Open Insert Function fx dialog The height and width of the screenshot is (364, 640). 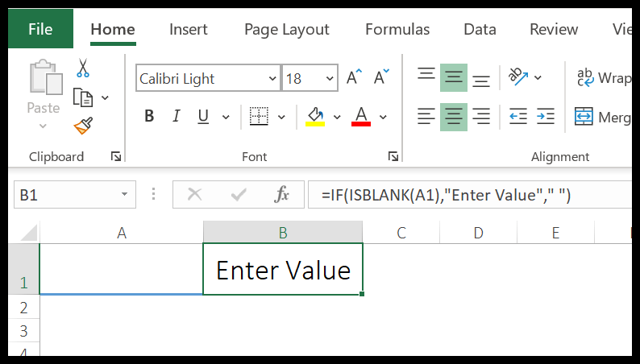click(x=281, y=194)
